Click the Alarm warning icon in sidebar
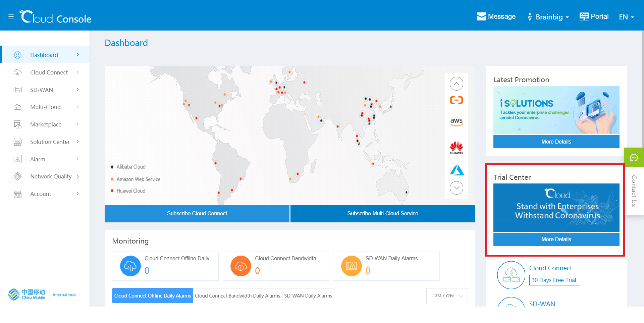644x323 pixels. [x=17, y=159]
